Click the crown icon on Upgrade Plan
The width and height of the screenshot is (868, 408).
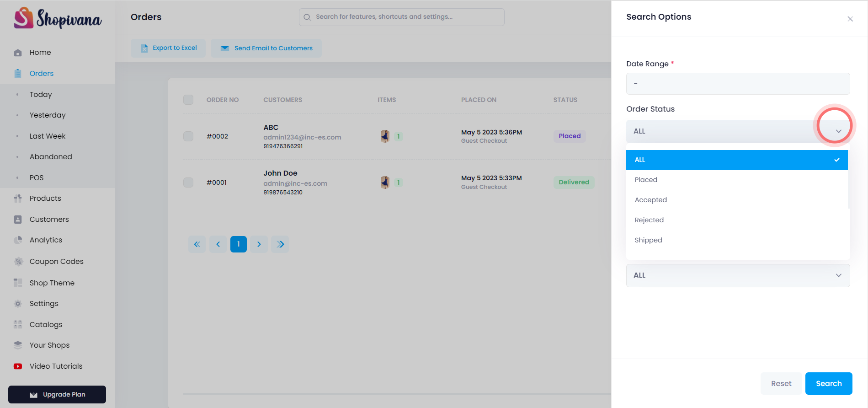(33, 395)
